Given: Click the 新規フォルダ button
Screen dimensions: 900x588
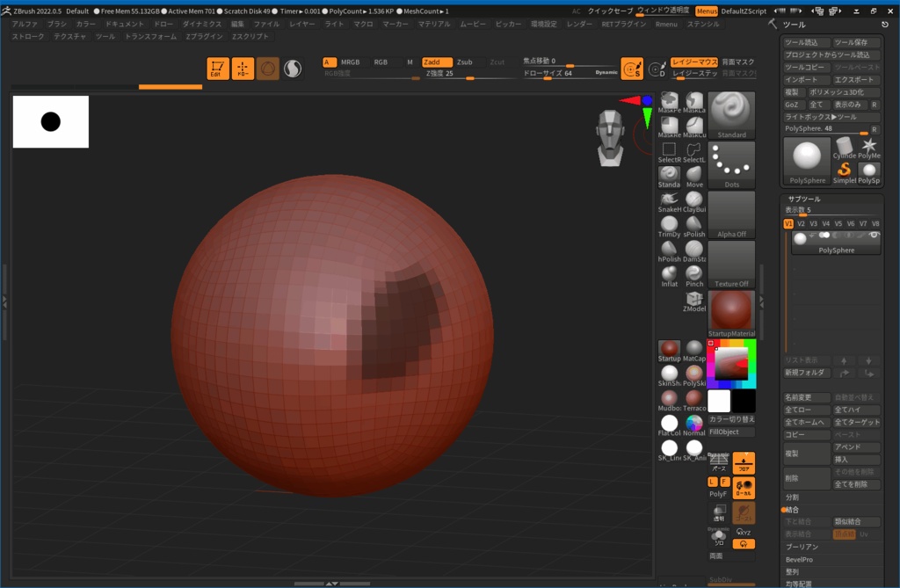Looking at the screenshot, I should [806, 373].
